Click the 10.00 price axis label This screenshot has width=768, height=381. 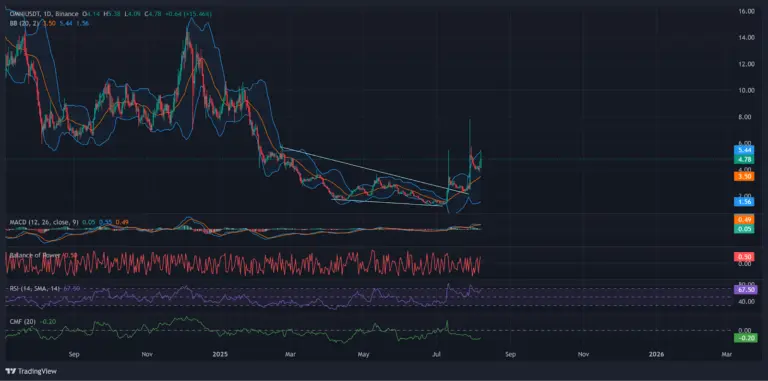click(x=746, y=90)
